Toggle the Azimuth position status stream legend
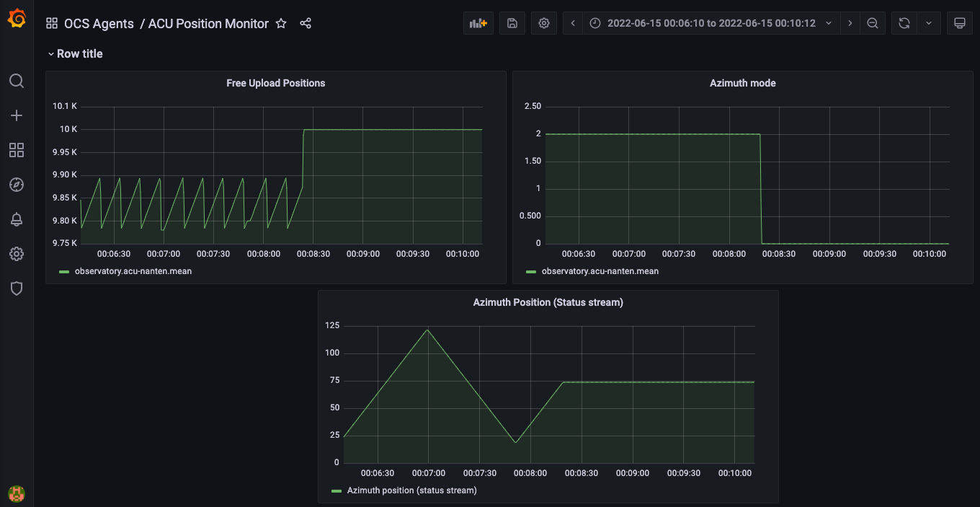This screenshot has width=980, height=507. coord(411,490)
